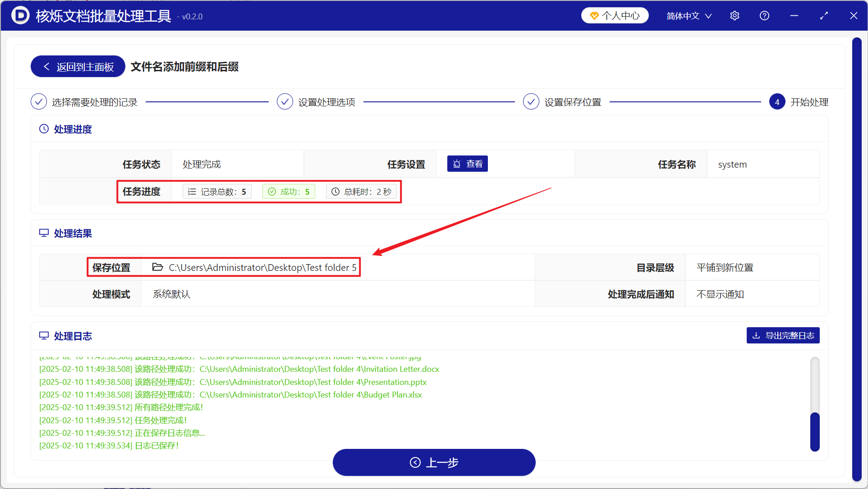The image size is (868, 489).
Task: Click log line for Budget Plan.xlsx
Action: pyautogui.click(x=230, y=394)
